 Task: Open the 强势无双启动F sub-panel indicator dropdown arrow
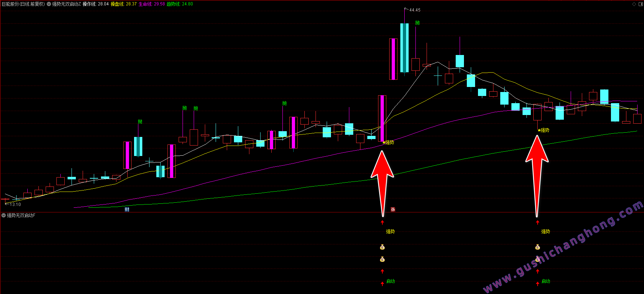point(4,216)
